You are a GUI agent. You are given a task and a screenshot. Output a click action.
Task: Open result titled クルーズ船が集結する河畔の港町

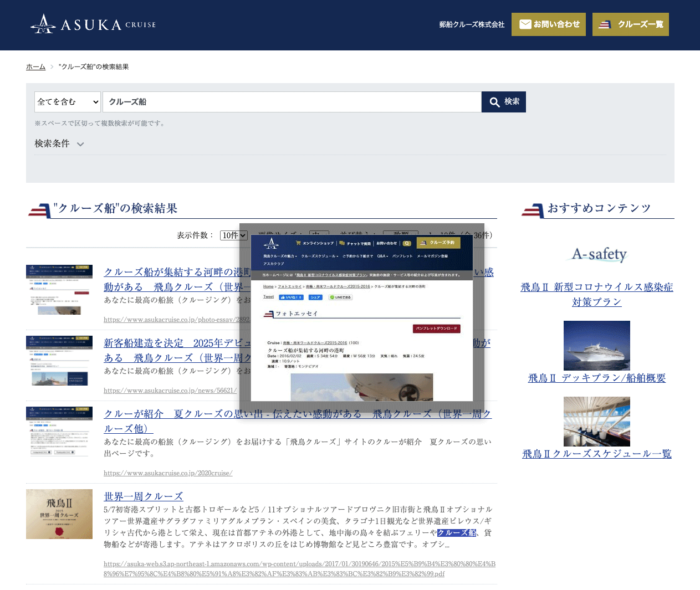(x=177, y=280)
